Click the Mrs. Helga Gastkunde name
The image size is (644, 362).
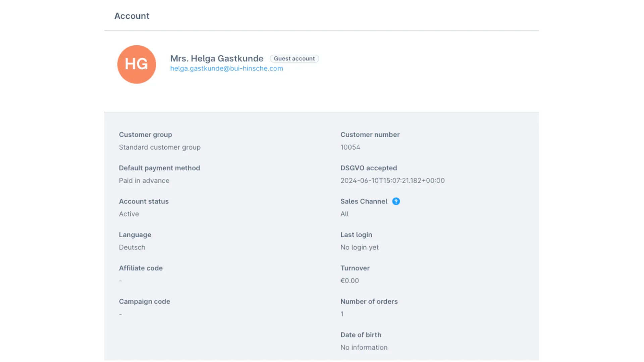[217, 58]
